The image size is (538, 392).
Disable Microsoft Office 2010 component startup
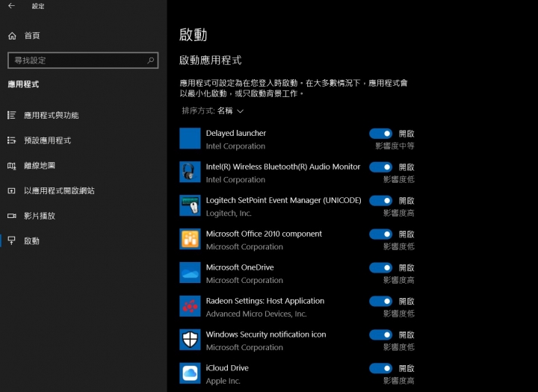point(380,234)
